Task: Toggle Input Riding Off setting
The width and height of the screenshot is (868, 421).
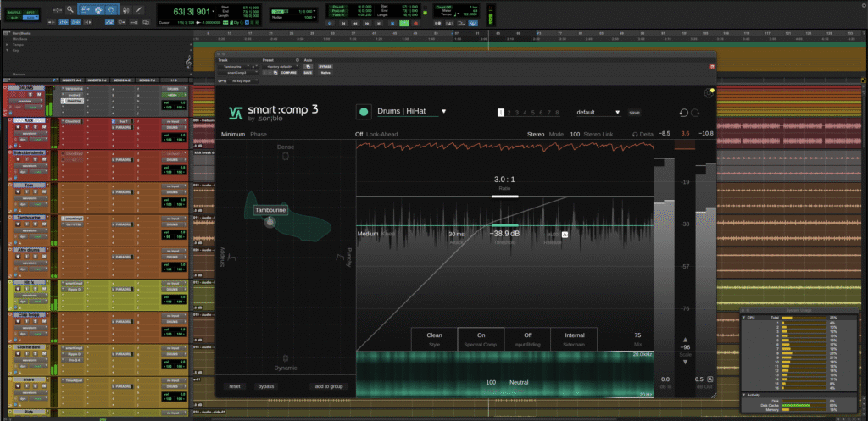Action: 527,339
